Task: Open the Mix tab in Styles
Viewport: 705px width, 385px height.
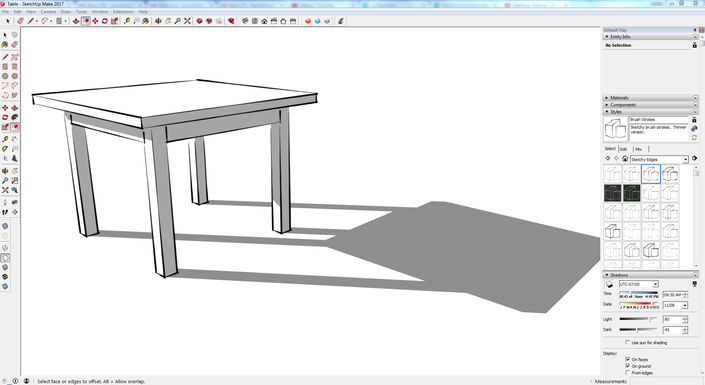Action: 638,149
